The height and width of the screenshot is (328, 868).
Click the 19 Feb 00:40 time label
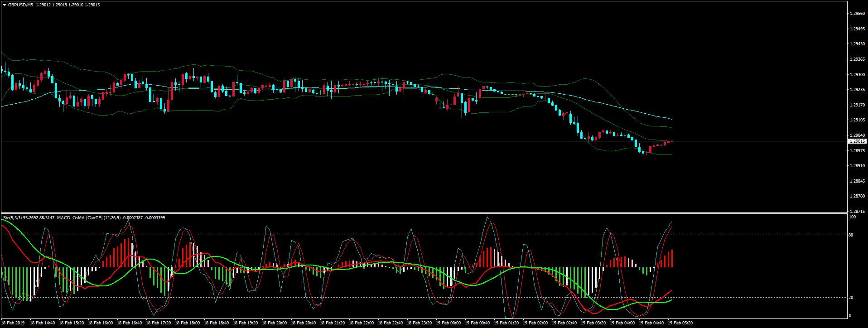click(477, 323)
